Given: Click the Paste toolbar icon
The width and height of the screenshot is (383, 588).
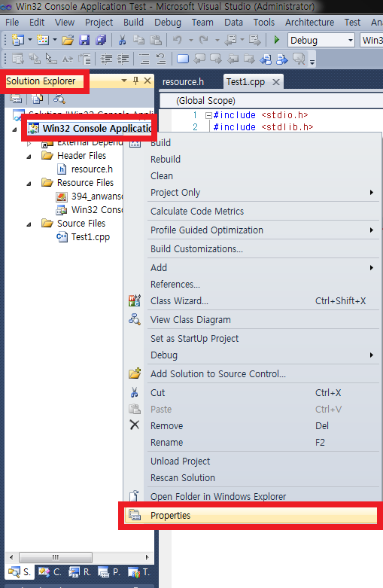Looking at the screenshot, I should [156, 40].
